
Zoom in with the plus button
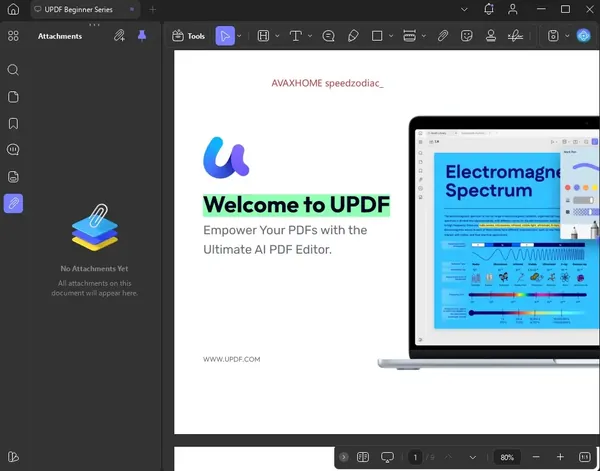click(x=560, y=457)
